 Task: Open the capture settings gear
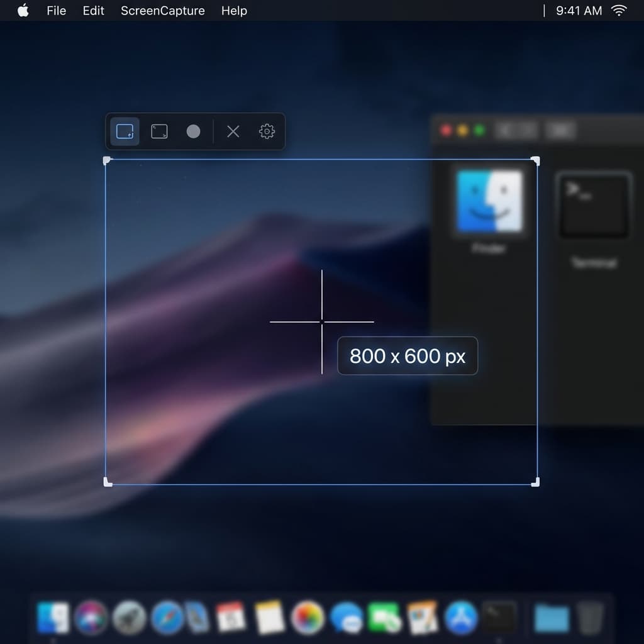point(267,131)
